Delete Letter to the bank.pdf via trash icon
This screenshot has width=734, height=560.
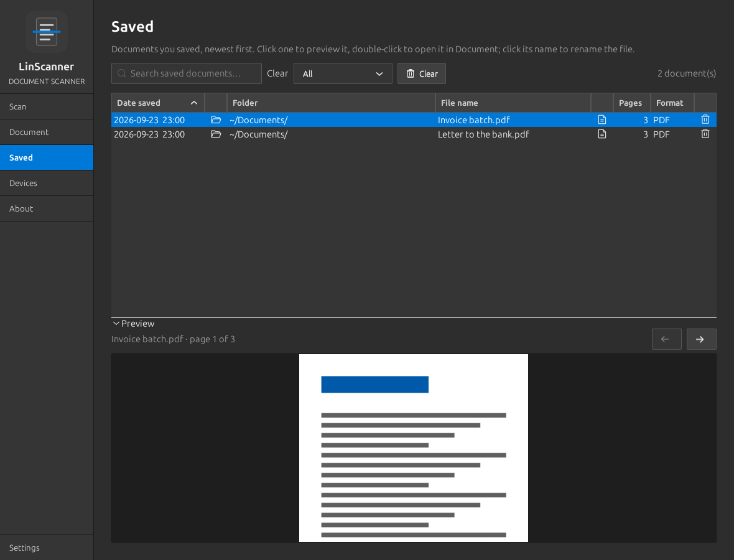pos(705,134)
